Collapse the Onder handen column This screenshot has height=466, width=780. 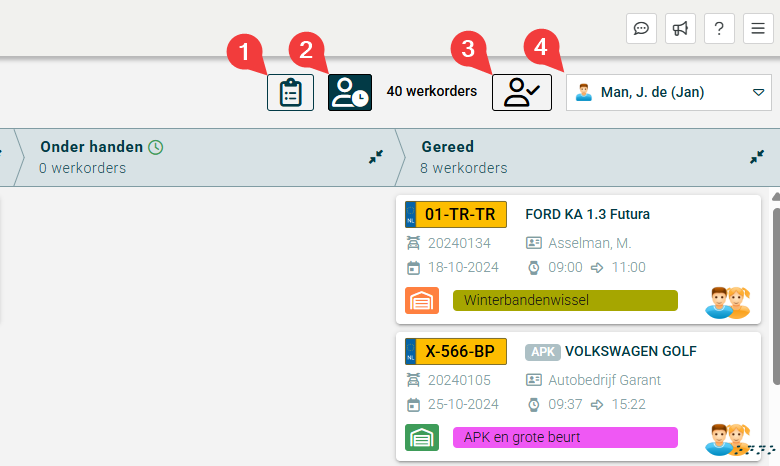point(376,157)
